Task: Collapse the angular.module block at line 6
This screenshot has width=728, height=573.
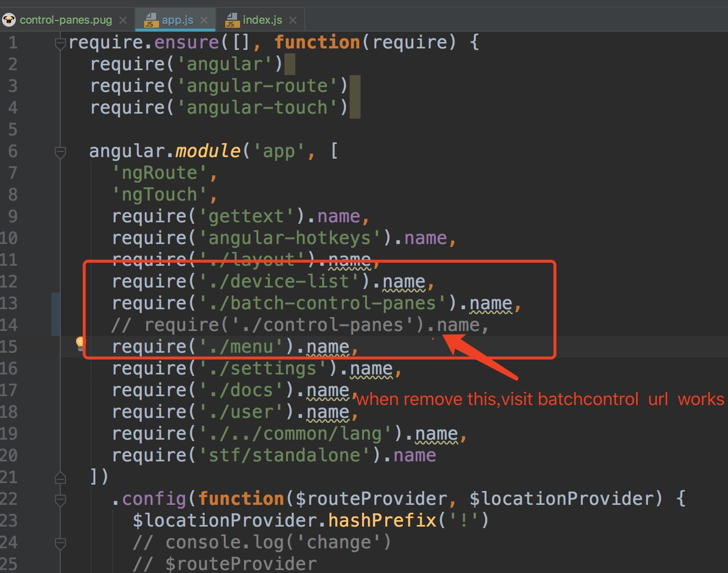Action: click(60, 152)
